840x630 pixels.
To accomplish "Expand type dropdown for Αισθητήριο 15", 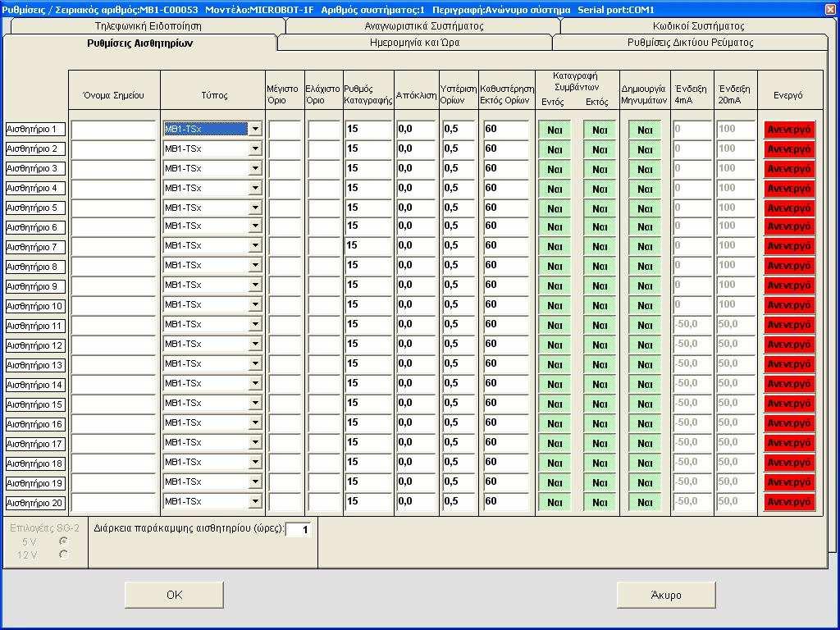I will click(255, 403).
